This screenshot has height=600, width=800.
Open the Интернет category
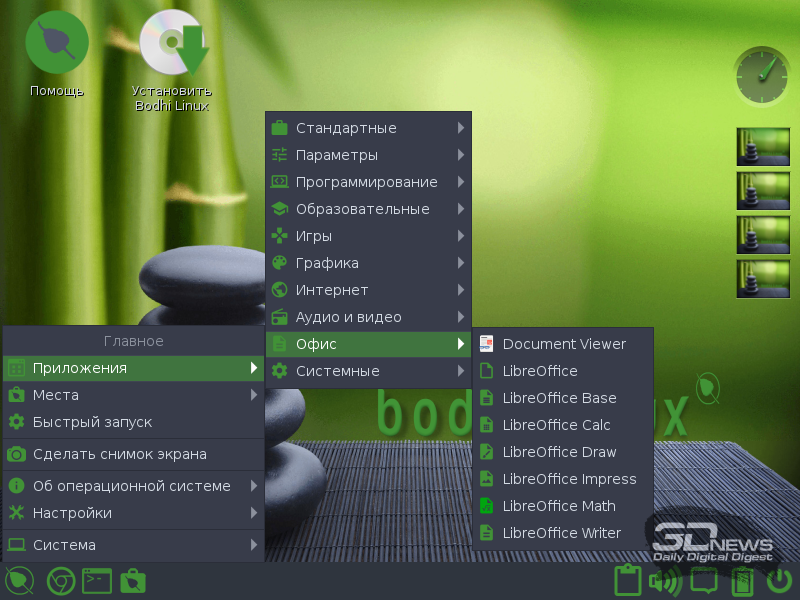[x=368, y=290]
